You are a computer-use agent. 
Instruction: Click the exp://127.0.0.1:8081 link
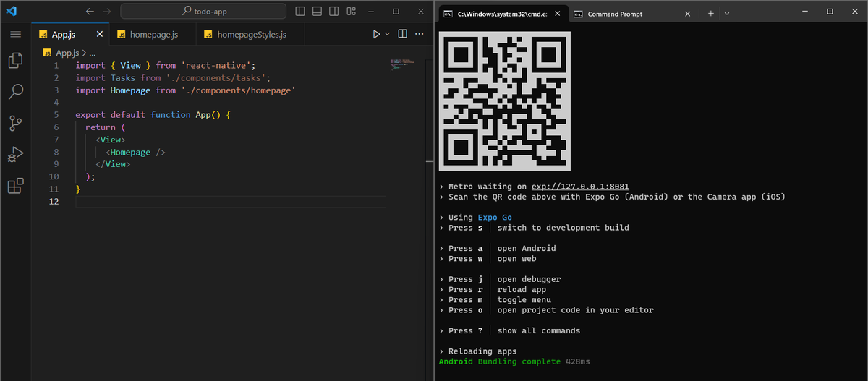(x=580, y=187)
